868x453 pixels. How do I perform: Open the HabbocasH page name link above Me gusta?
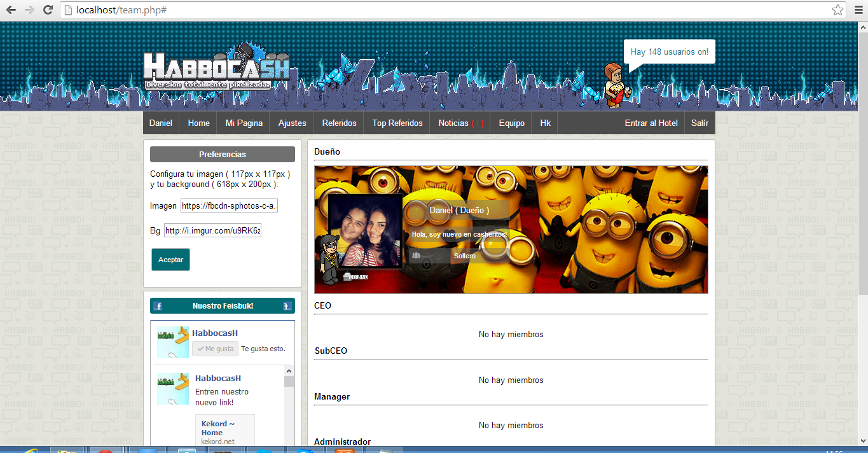[215, 333]
